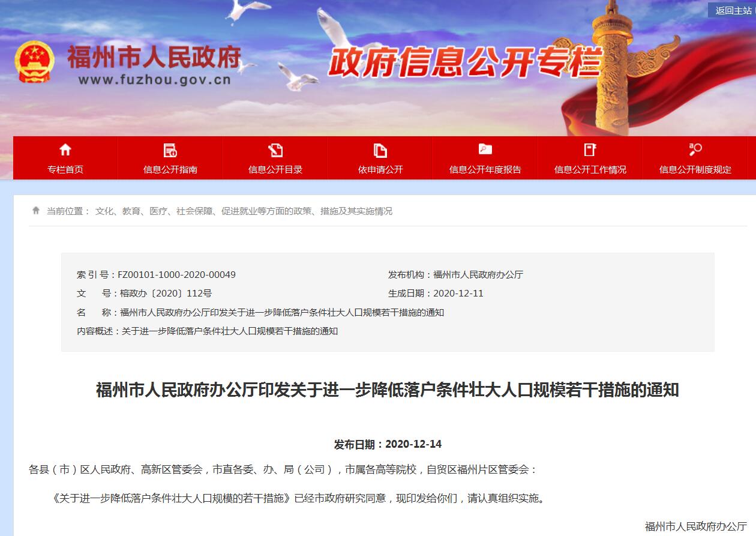Click the breadcrumb category link 文化、教育、医疗
Screen dimensions: 756x536
point(244,211)
